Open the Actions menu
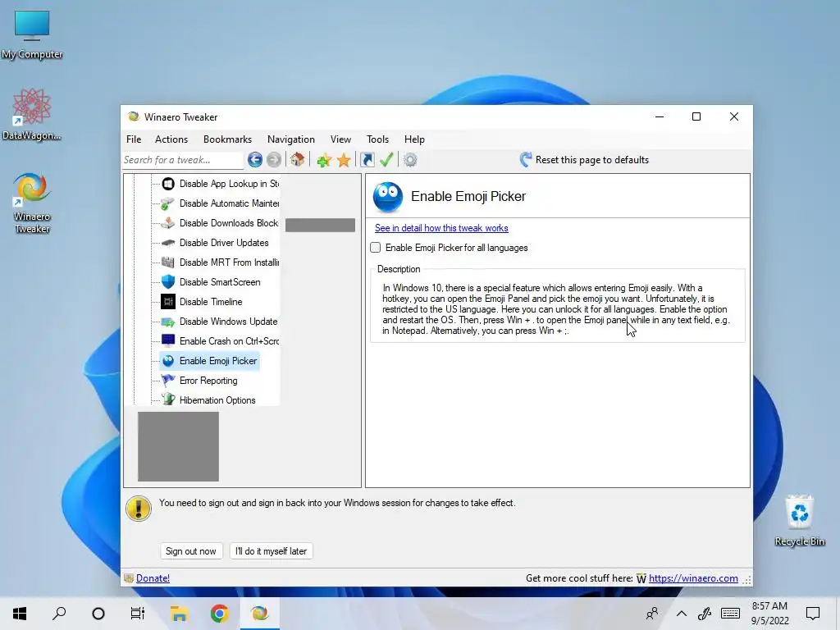 point(171,139)
